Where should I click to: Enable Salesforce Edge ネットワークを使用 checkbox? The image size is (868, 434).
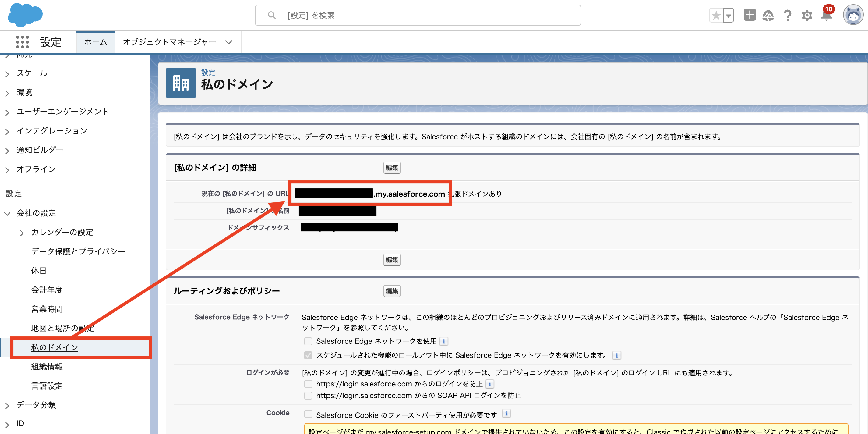point(308,341)
